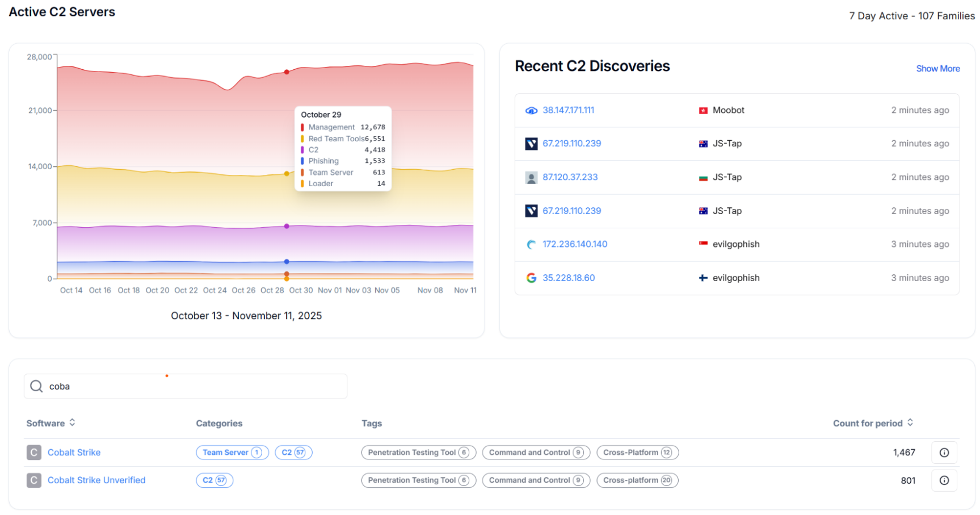Open the info icon for Cobalt Strike Unverified
Image resolution: width=980 pixels, height=515 pixels.
tap(944, 480)
